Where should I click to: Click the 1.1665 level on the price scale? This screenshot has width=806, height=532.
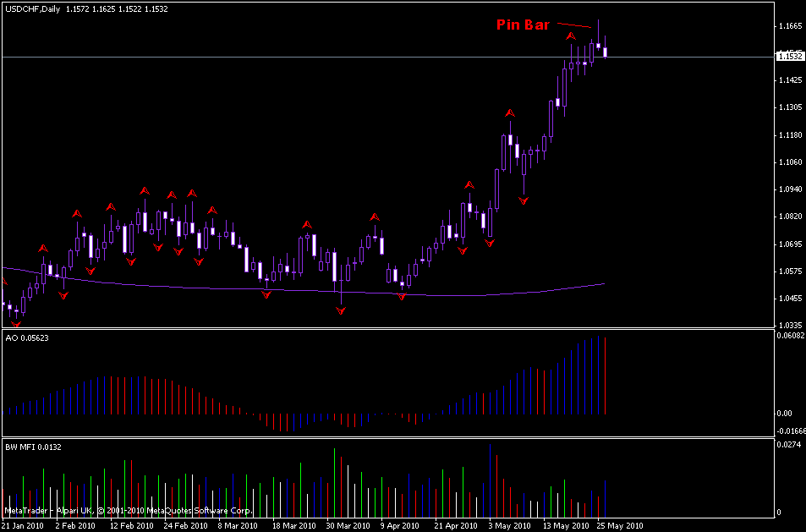coord(789,27)
